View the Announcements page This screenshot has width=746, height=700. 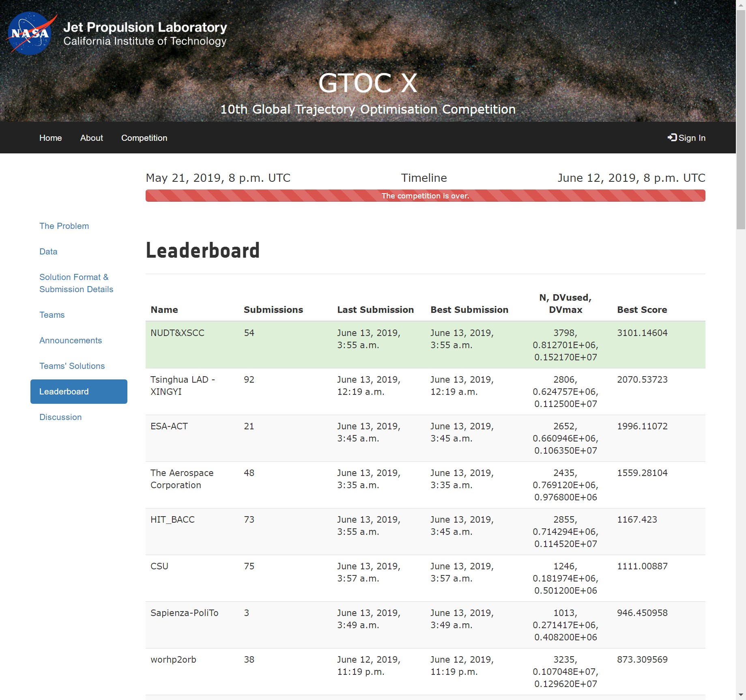click(x=71, y=340)
